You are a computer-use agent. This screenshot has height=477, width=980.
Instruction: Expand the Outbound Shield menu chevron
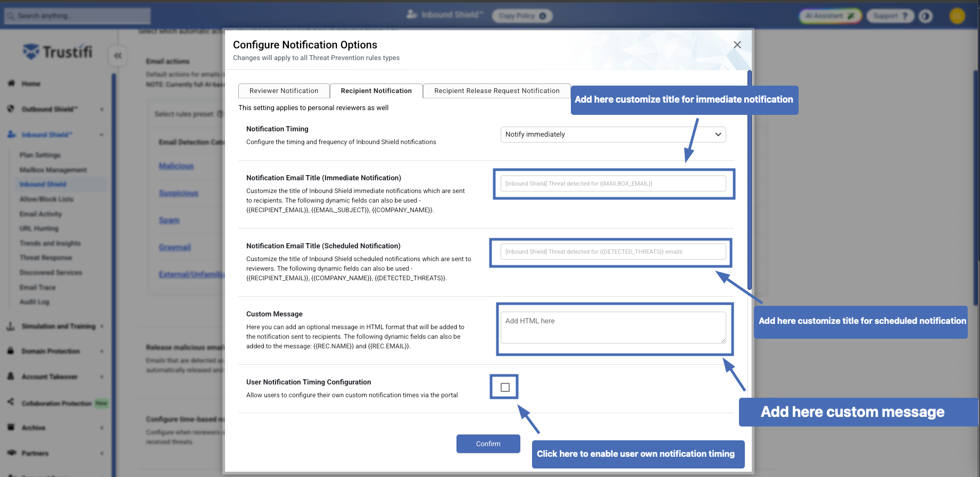tap(102, 110)
